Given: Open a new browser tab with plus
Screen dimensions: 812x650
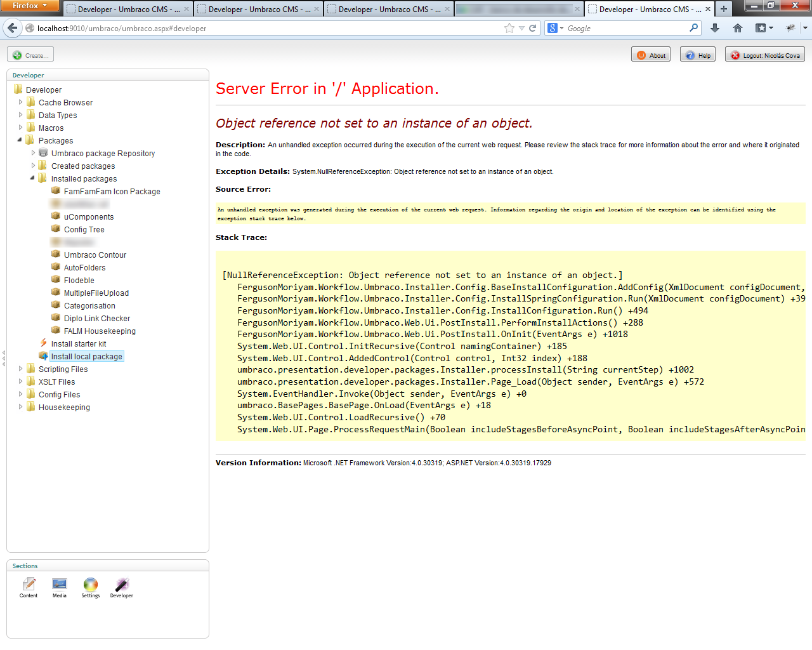Looking at the screenshot, I should pos(724,9).
